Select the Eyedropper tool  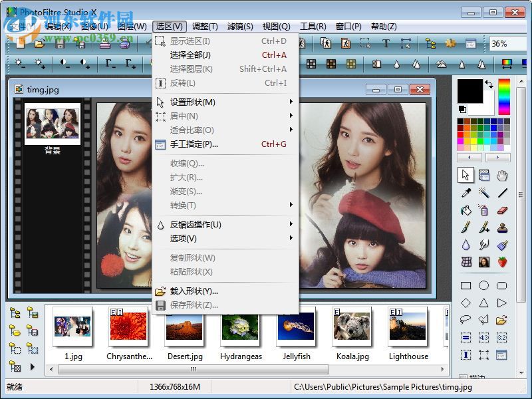pyautogui.click(x=465, y=193)
